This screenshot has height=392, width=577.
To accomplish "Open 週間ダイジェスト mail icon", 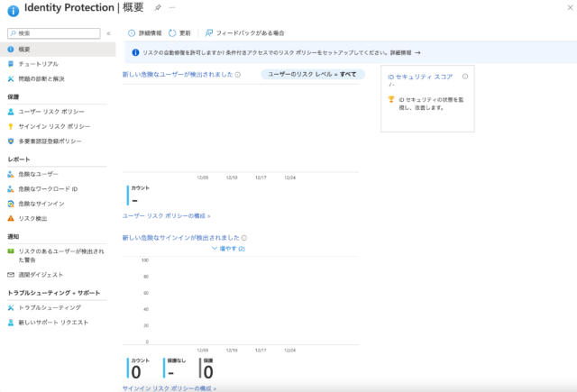I will (11, 275).
